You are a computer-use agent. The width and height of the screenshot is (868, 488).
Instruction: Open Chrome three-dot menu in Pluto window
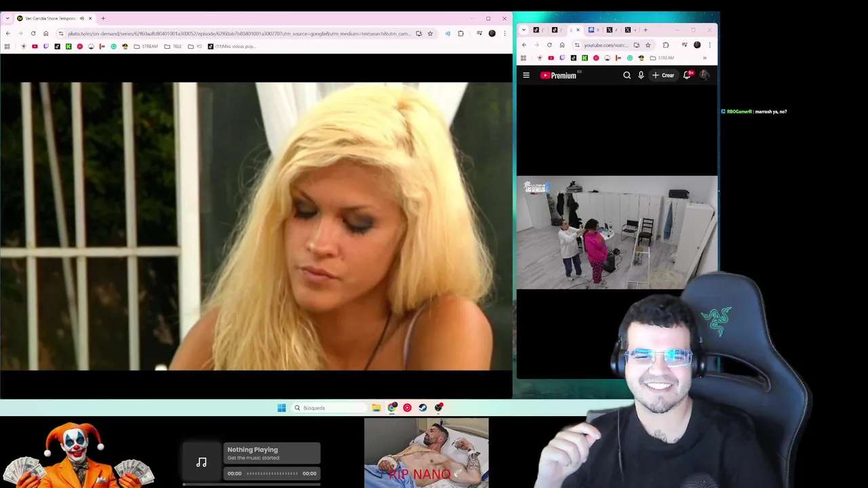coord(505,33)
